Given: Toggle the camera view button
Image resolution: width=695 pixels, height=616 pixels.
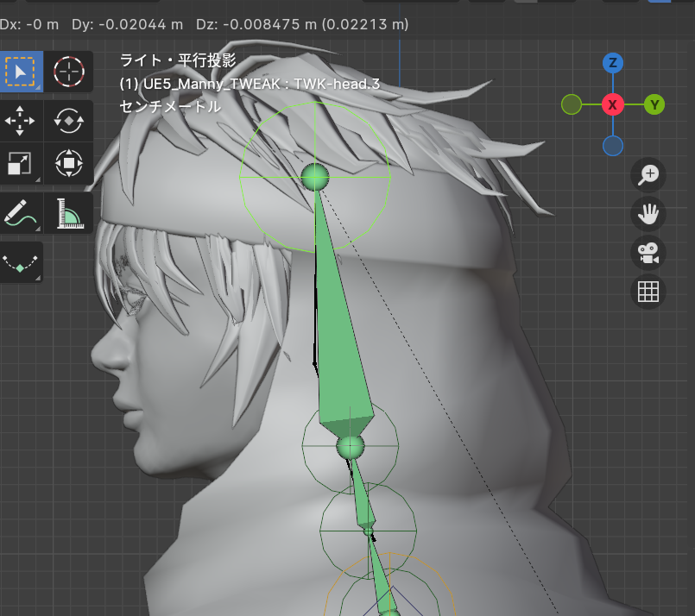Looking at the screenshot, I should click(x=648, y=253).
